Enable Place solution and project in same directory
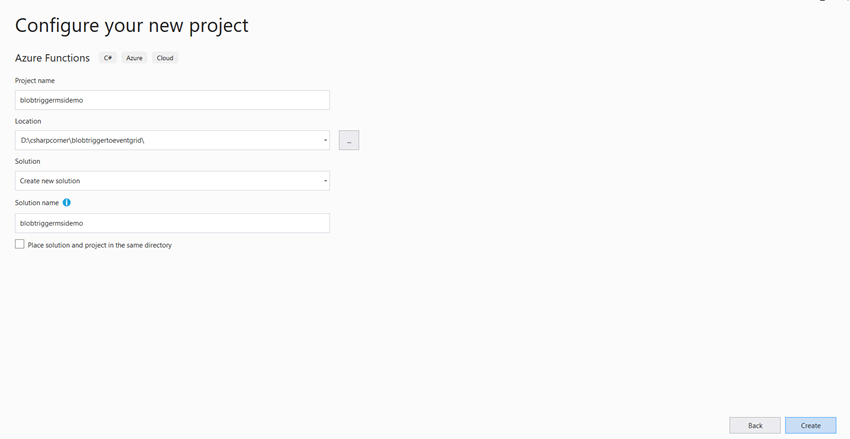Screen dimensions: 850x439 (x=20, y=244)
